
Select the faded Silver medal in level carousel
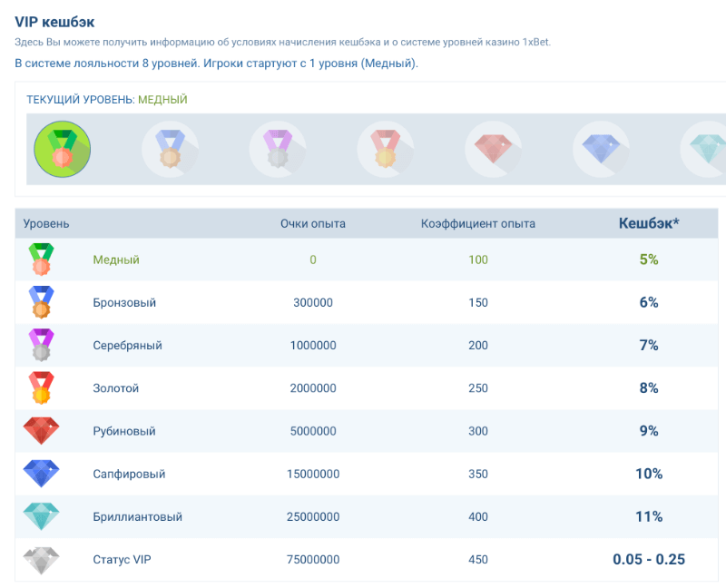pyautogui.click(x=278, y=149)
